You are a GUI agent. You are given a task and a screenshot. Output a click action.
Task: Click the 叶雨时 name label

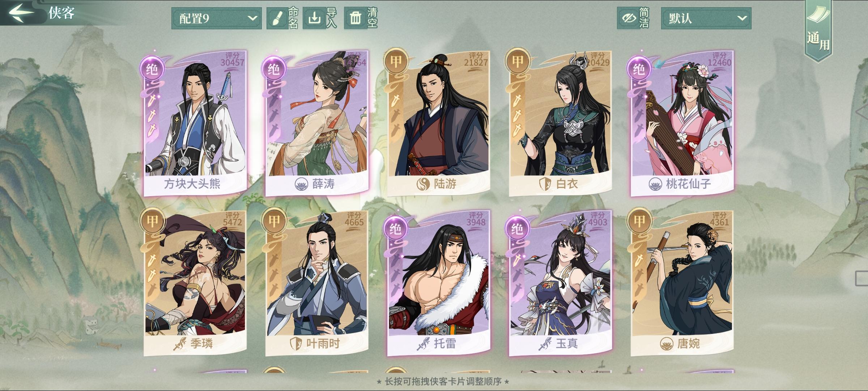click(323, 343)
